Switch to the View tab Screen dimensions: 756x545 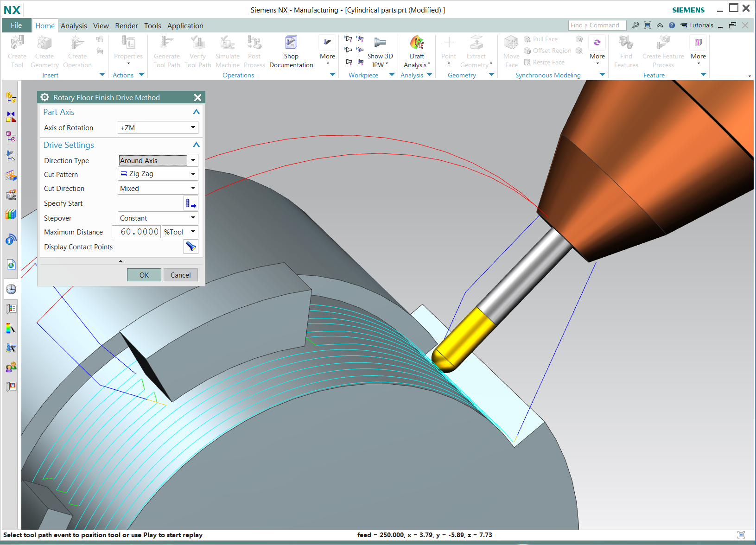click(101, 26)
